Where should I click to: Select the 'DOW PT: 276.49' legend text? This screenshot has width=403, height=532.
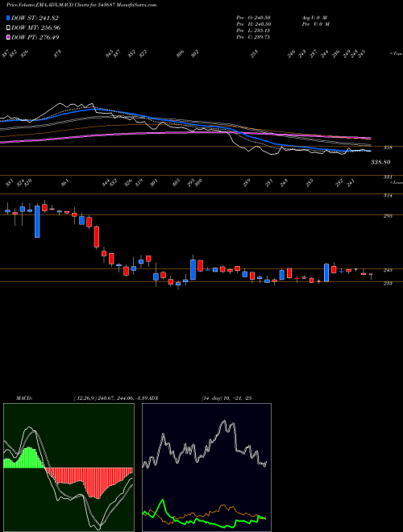coord(35,37)
